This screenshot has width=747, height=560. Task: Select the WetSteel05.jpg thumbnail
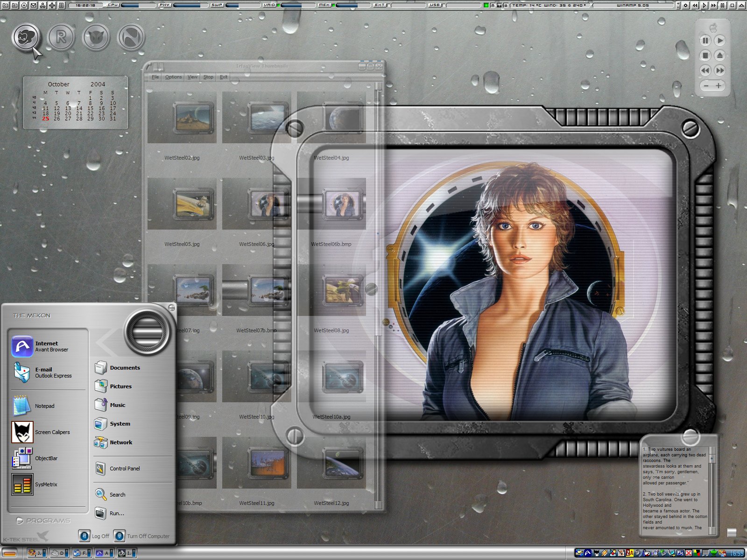(x=182, y=204)
